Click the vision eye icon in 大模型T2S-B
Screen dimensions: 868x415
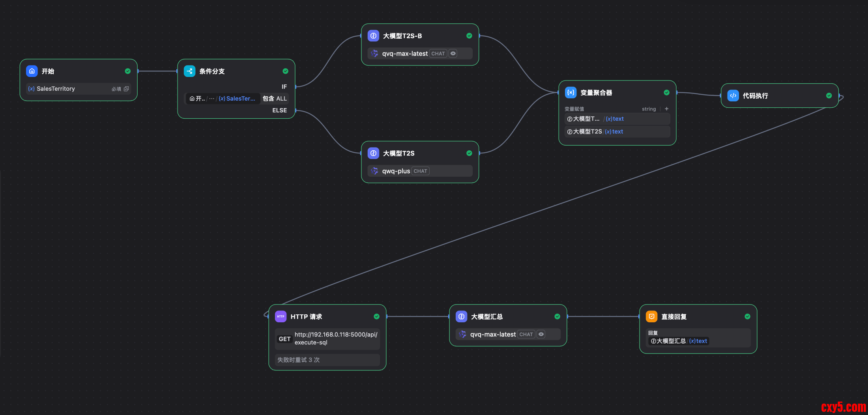coord(453,54)
